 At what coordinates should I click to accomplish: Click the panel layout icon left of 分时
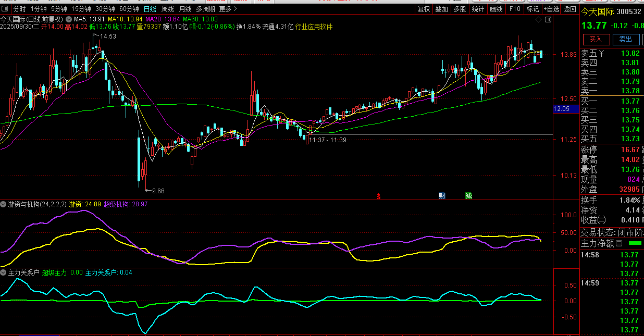tap(5, 9)
